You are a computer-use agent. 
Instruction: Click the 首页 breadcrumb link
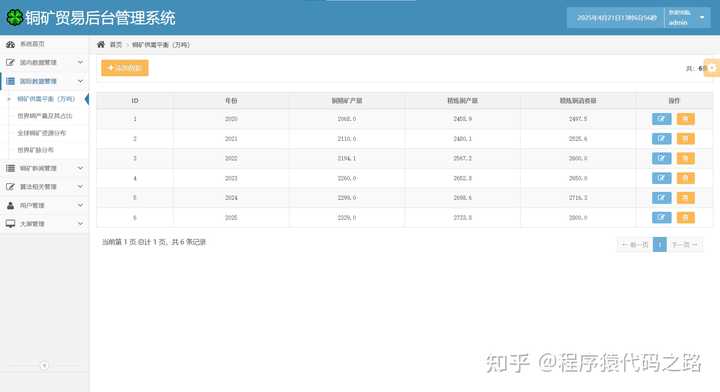click(x=116, y=45)
